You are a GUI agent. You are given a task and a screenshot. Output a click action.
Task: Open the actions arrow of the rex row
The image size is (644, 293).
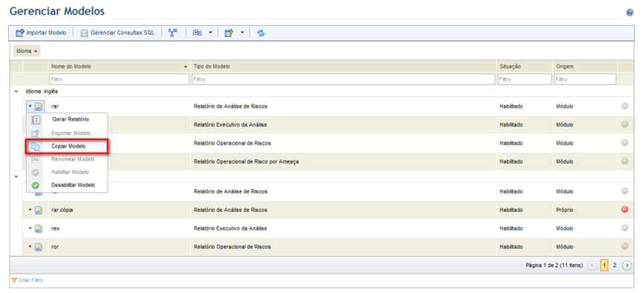coord(31,228)
